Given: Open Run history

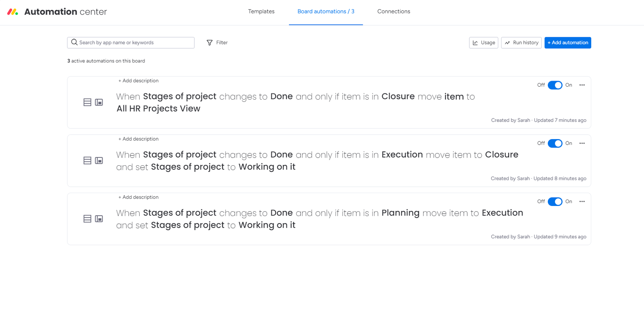Looking at the screenshot, I should pyautogui.click(x=521, y=43).
